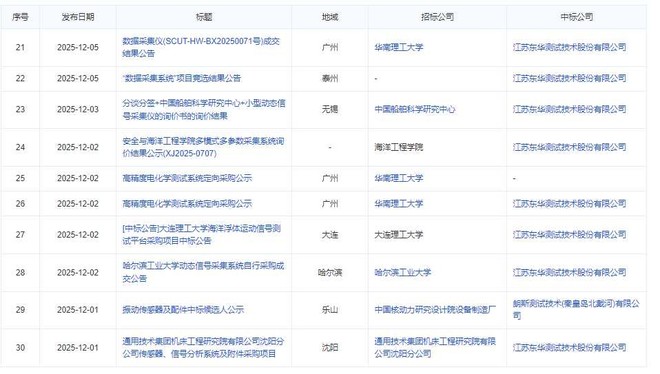Click 华南理工大学 bidder link in row 21

[x=399, y=47]
